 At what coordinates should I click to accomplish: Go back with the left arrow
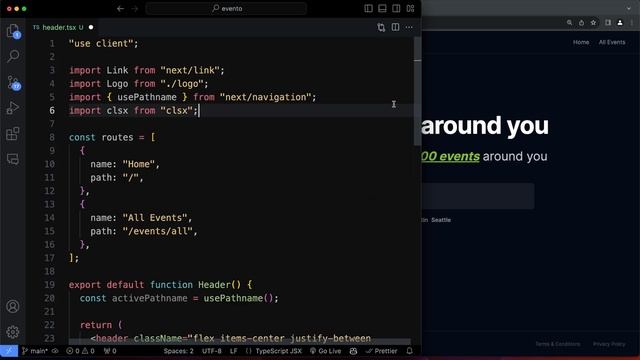pos(120,9)
